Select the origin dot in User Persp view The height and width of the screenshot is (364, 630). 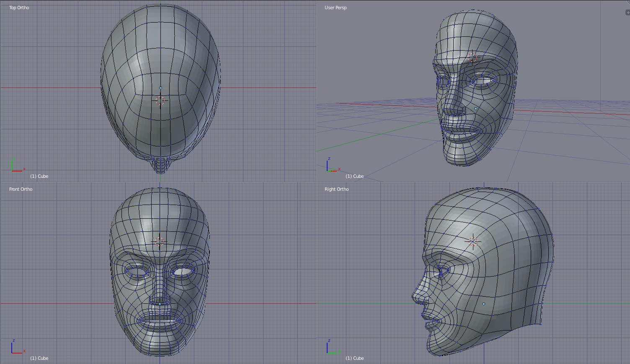476,109
